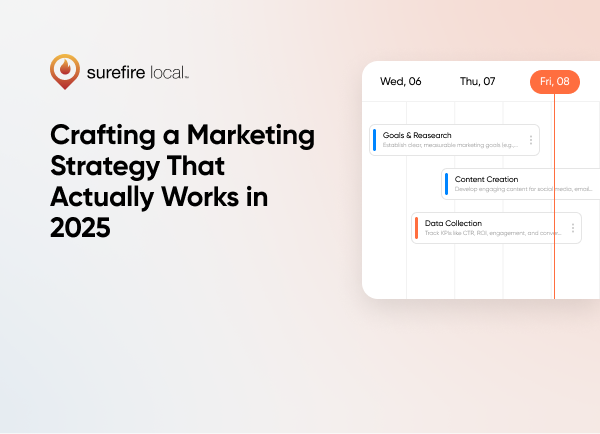Open the Goals & Reasearch task card

454,140
